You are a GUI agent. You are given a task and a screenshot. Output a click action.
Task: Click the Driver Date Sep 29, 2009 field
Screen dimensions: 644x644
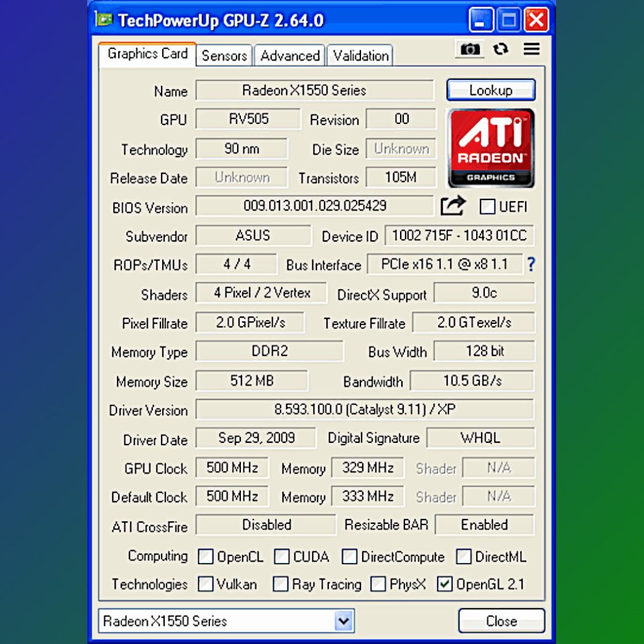[x=256, y=438]
